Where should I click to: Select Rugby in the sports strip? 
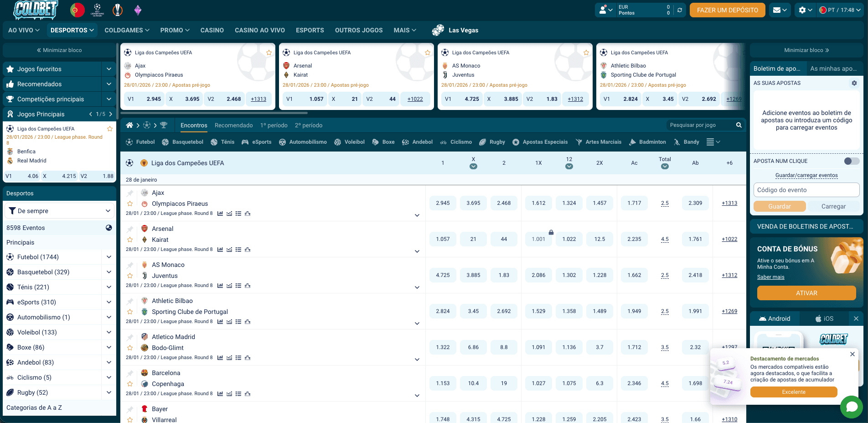[492, 142]
